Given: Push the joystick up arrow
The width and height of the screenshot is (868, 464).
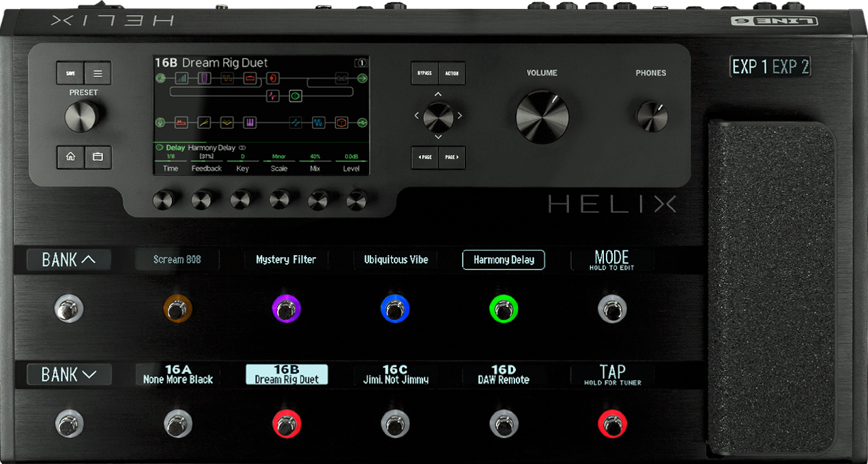Looking at the screenshot, I should click(438, 94).
